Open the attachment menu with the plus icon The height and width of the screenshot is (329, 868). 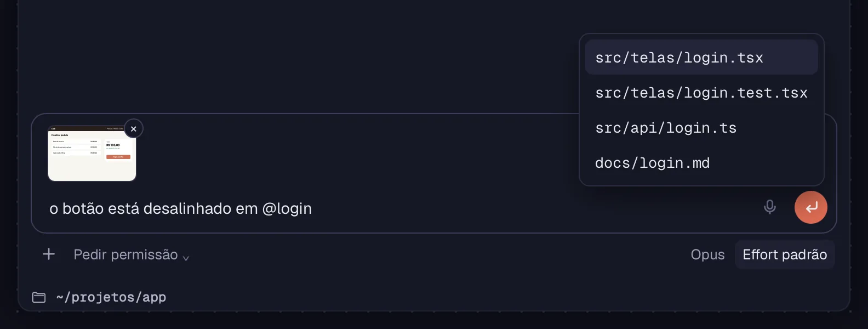click(49, 254)
